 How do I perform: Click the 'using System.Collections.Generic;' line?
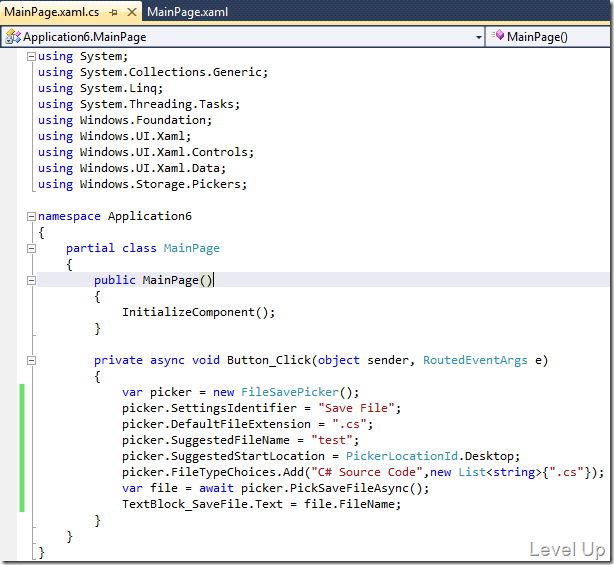pyautogui.click(x=153, y=72)
